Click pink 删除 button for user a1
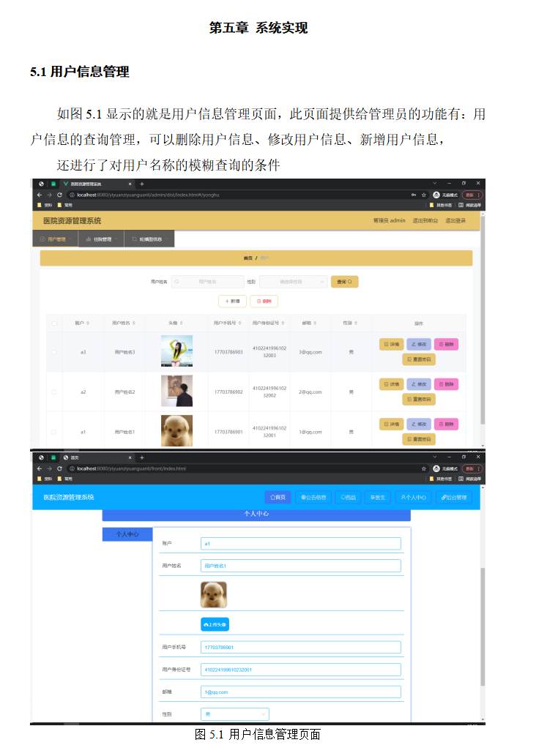 pos(446,424)
